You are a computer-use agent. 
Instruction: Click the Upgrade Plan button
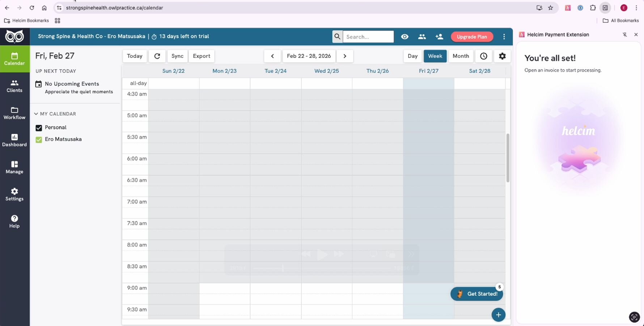[472, 37]
